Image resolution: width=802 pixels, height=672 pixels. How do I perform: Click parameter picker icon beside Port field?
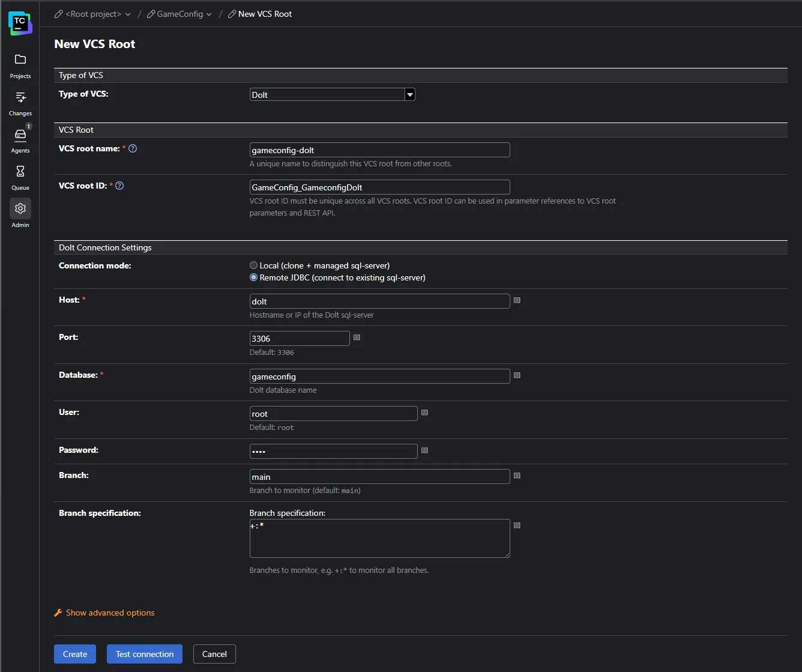coord(357,338)
